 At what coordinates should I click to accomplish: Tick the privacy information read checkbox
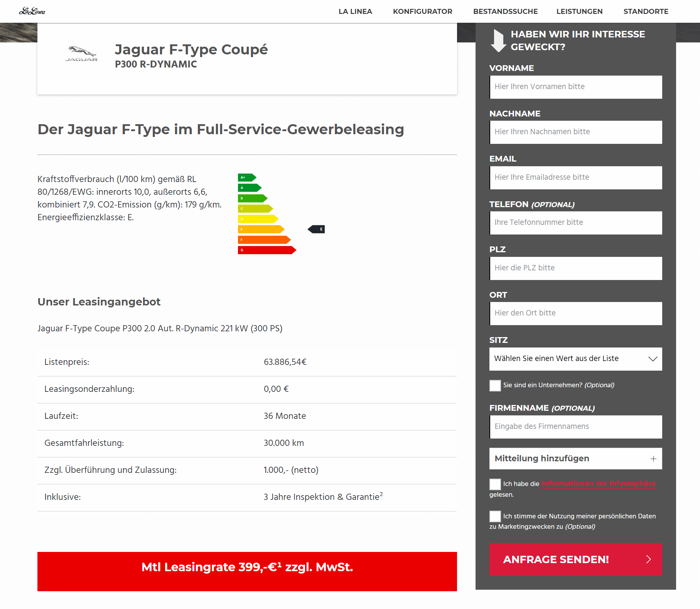(495, 484)
